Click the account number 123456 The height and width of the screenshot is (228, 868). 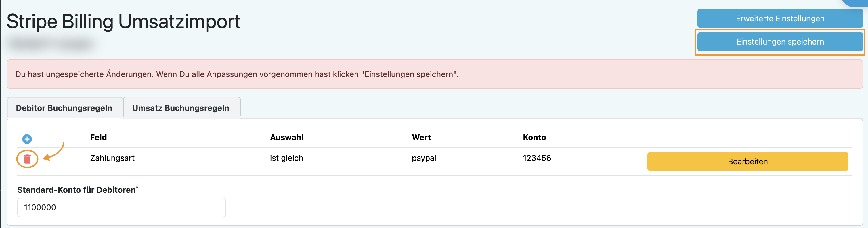click(537, 158)
